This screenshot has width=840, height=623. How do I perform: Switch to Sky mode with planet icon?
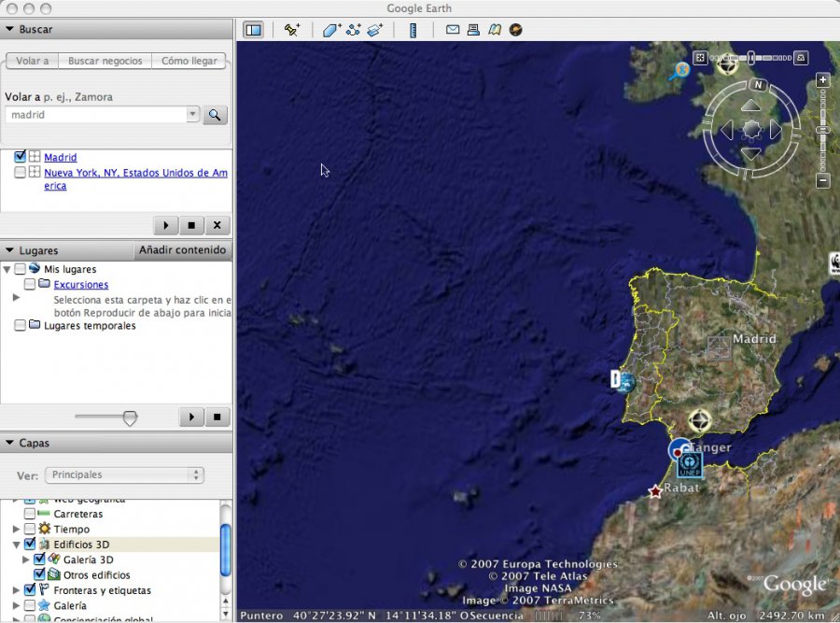516,30
